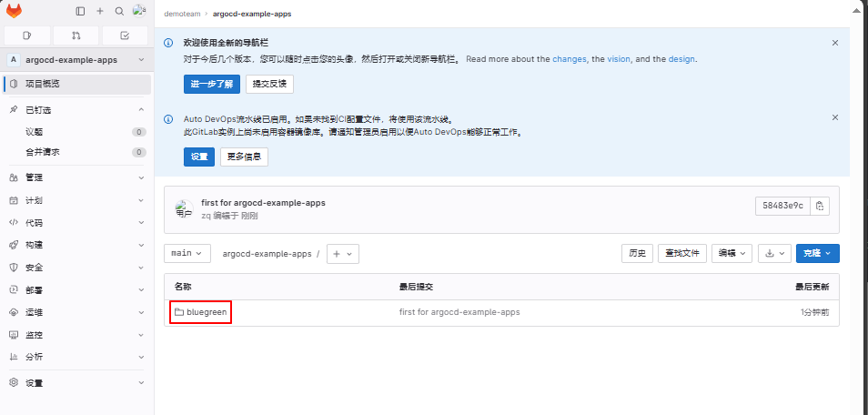868x415 pixels.
Task: Open the 克隆 clone dropdown
Action: [818, 253]
